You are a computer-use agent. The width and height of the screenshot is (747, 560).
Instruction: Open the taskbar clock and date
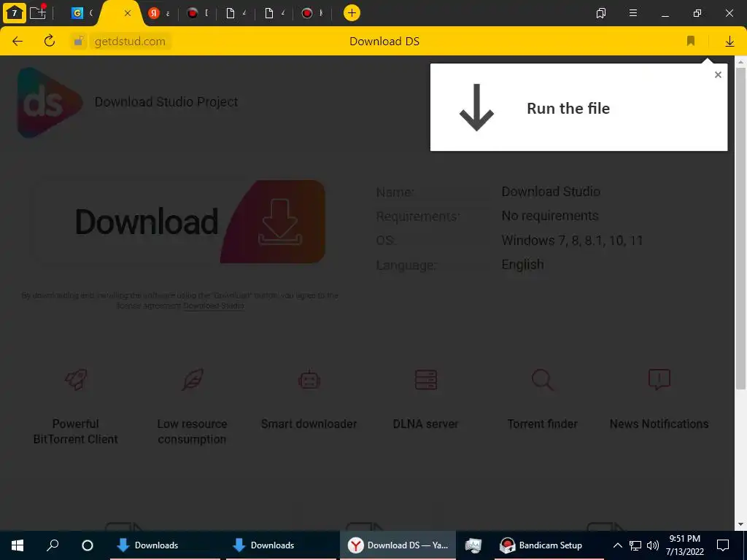click(684, 545)
